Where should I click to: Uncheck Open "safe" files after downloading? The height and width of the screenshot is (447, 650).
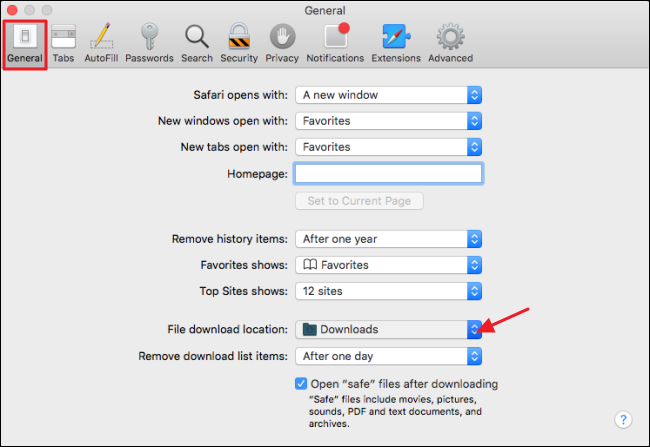[301, 384]
